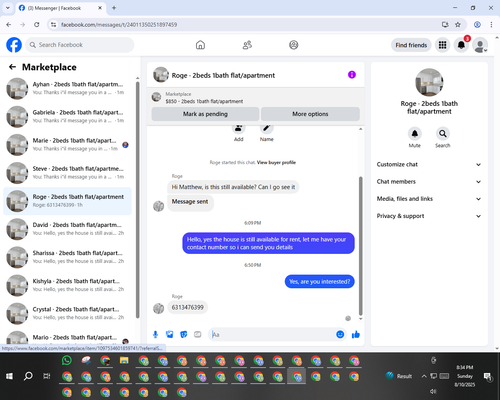Viewport: 500px width, 400px height.
Task: Click the Messenger | Facebook tab
Action: 60,8
